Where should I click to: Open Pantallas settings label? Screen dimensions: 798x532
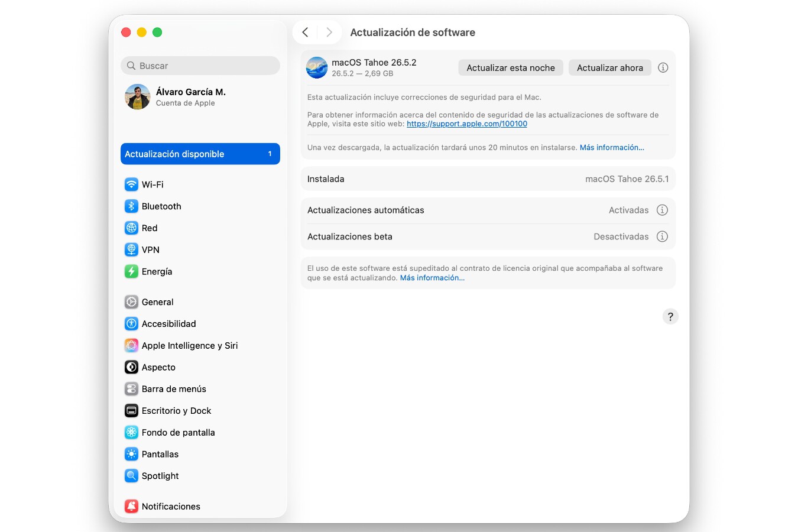pos(160,454)
